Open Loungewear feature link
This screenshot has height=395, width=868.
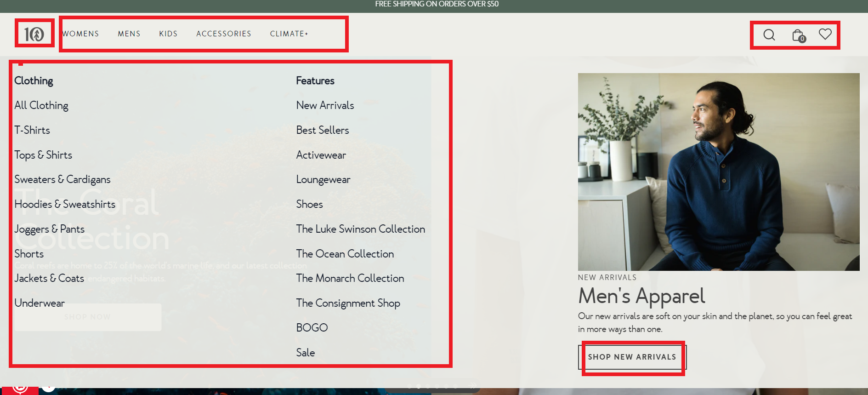pos(323,179)
